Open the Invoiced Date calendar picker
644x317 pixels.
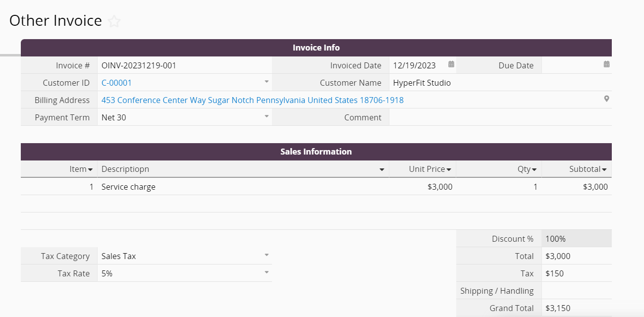(x=451, y=64)
